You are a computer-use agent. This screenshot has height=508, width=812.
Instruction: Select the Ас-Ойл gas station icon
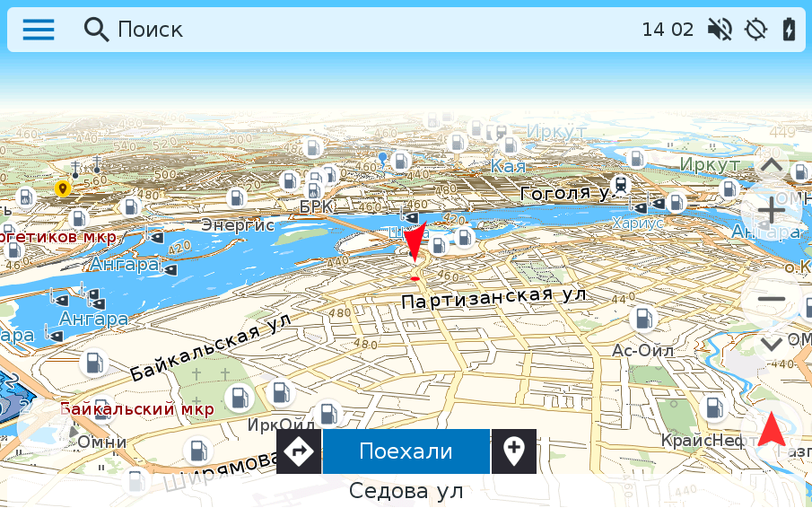pyautogui.click(x=643, y=319)
